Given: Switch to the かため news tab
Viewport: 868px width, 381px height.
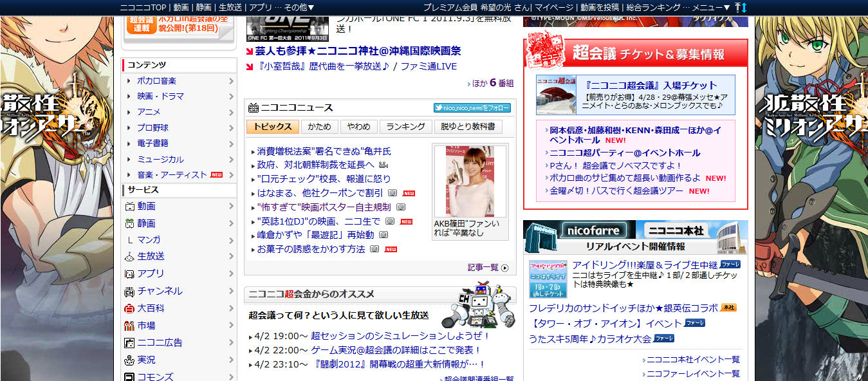Looking at the screenshot, I should click(319, 127).
